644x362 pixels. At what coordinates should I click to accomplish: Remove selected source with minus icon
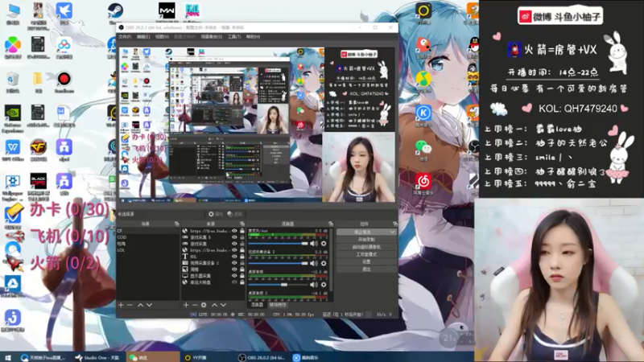pyautogui.click(x=195, y=305)
